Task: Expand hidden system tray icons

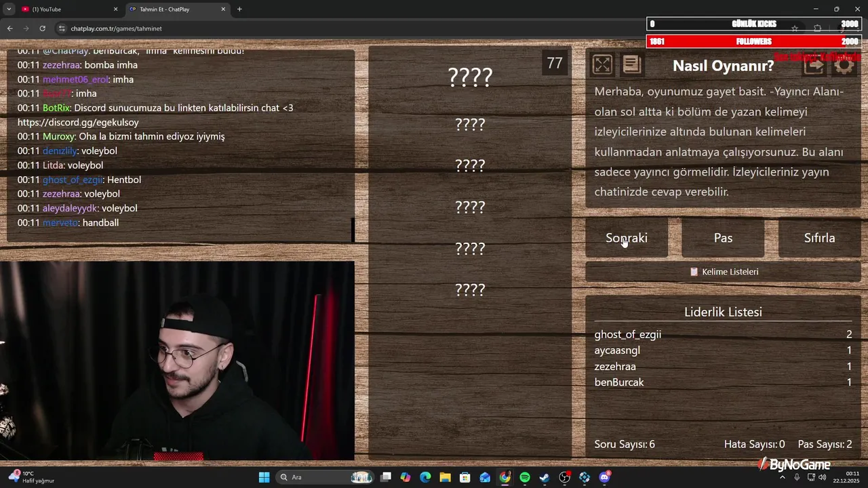Action: pos(782,477)
